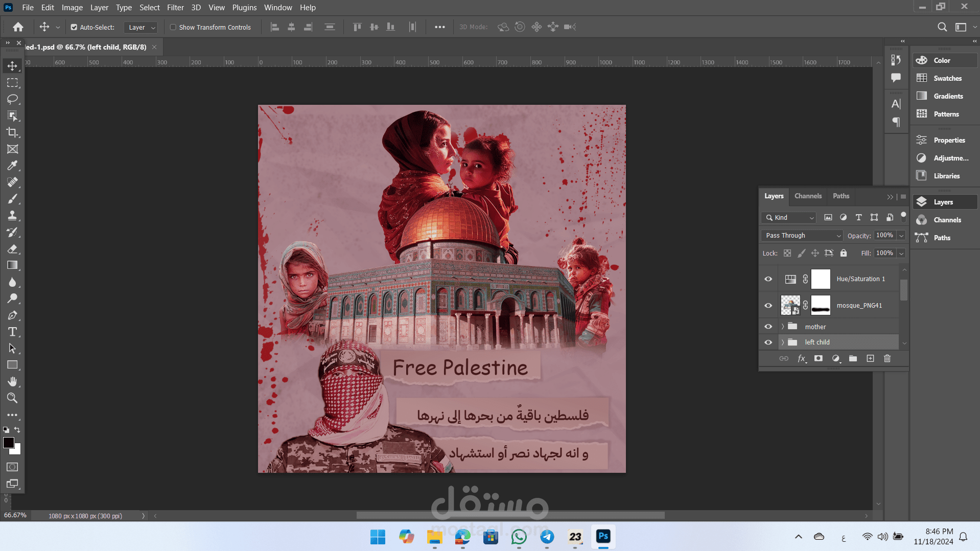Image resolution: width=980 pixels, height=551 pixels.
Task: Select the Horizontal Type tool
Action: click(x=12, y=332)
